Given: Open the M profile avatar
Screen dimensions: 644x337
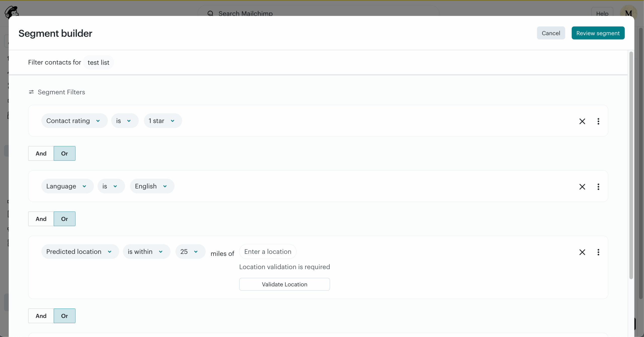Looking at the screenshot, I should (628, 13).
